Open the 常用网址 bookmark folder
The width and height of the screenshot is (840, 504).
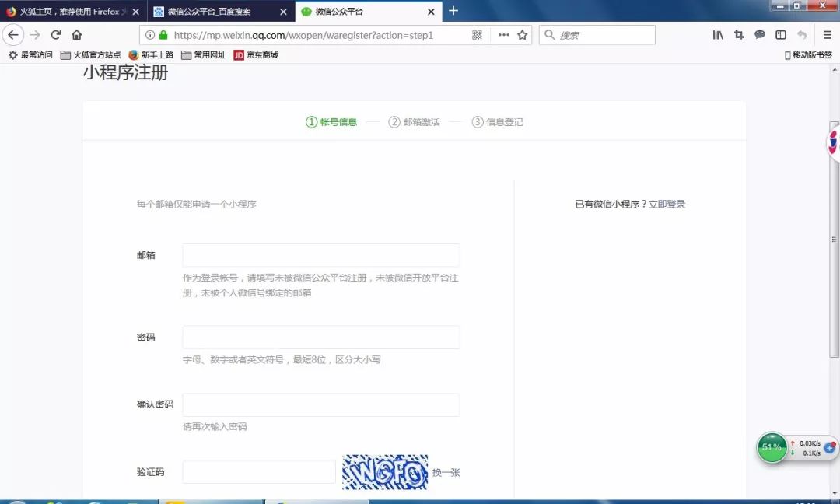click(204, 55)
